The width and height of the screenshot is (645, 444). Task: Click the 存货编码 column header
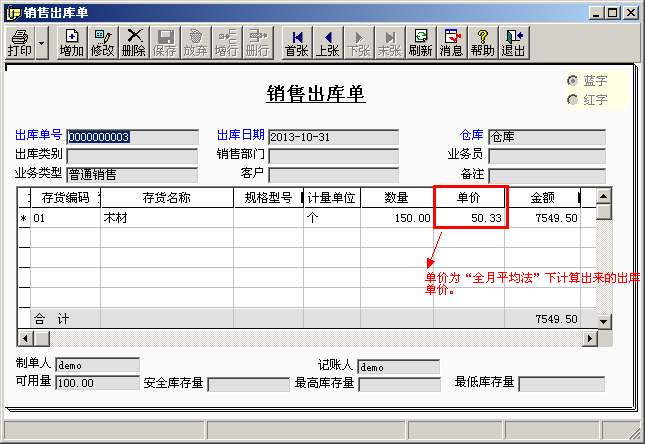tap(65, 198)
